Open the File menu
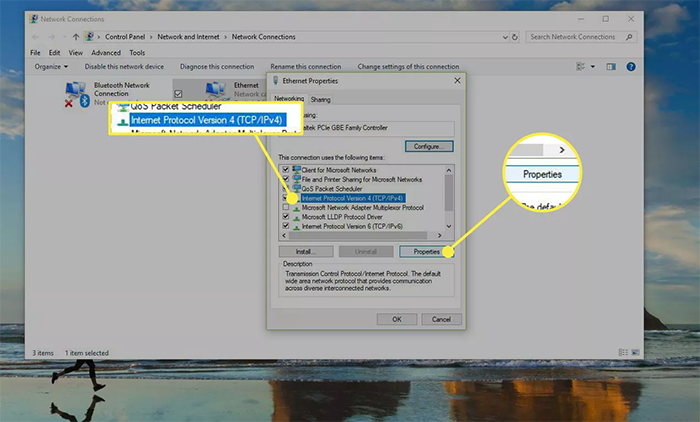 [x=35, y=53]
